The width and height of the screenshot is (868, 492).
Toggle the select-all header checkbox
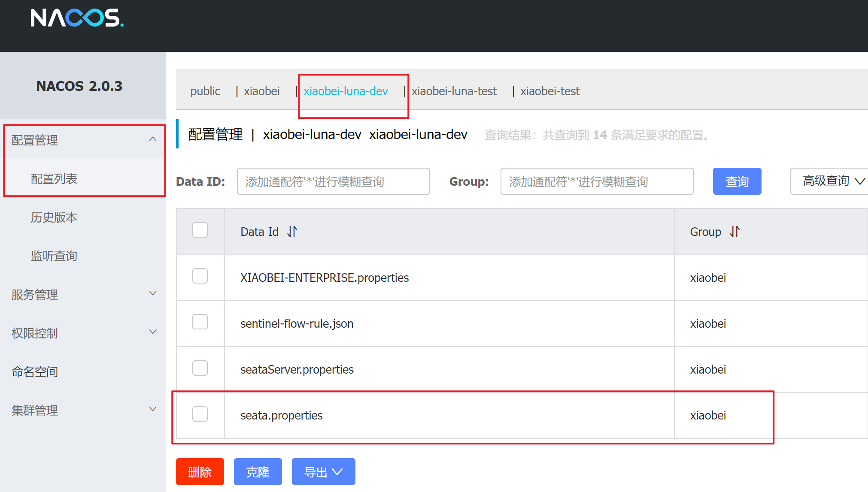tap(200, 230)
